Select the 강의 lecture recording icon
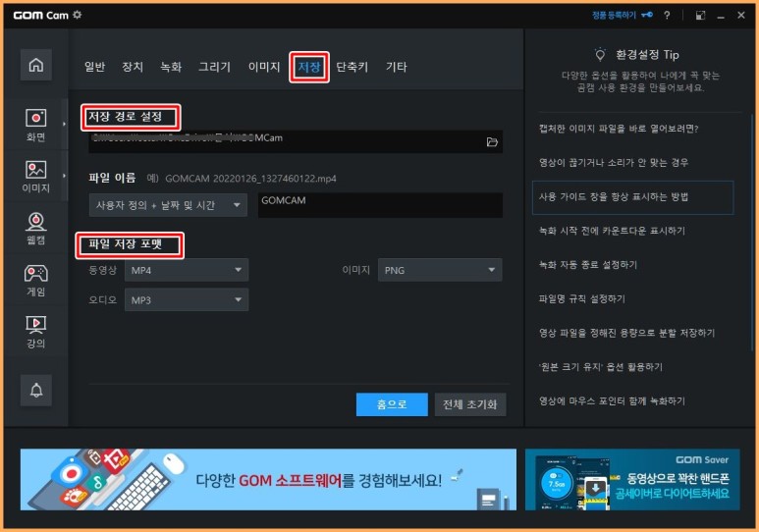 (x=35, y=332)
